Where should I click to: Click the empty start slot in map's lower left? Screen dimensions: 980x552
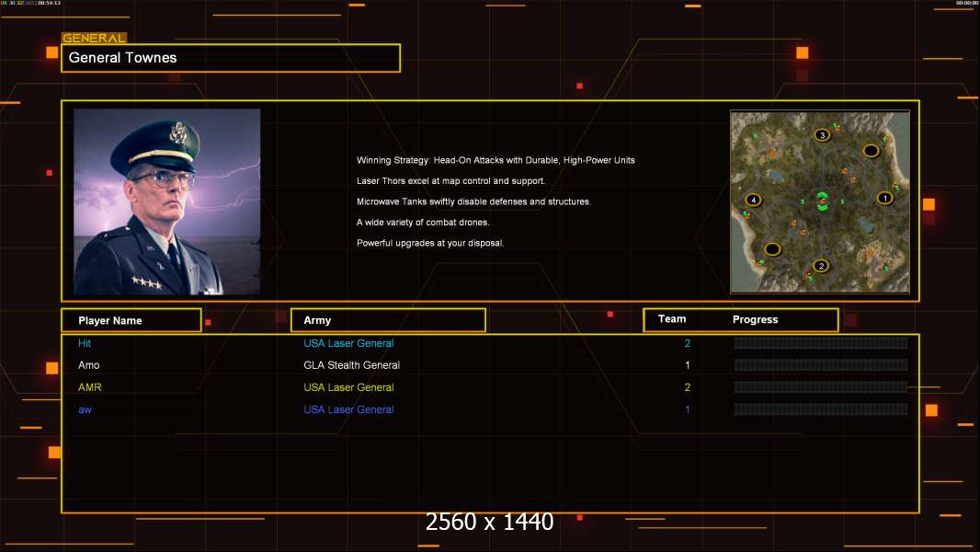[772, 248]
